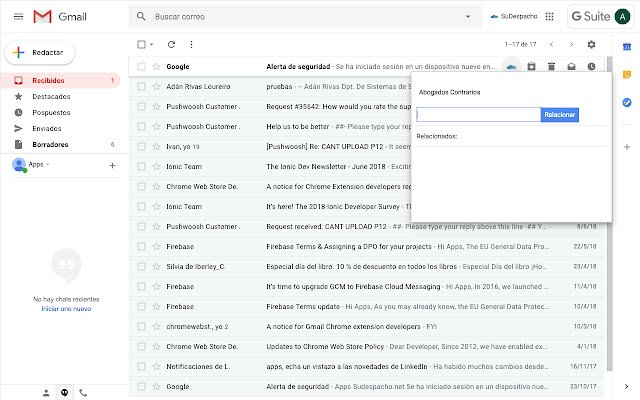
Task: Open the Settings gear
Action: (591, 44)
